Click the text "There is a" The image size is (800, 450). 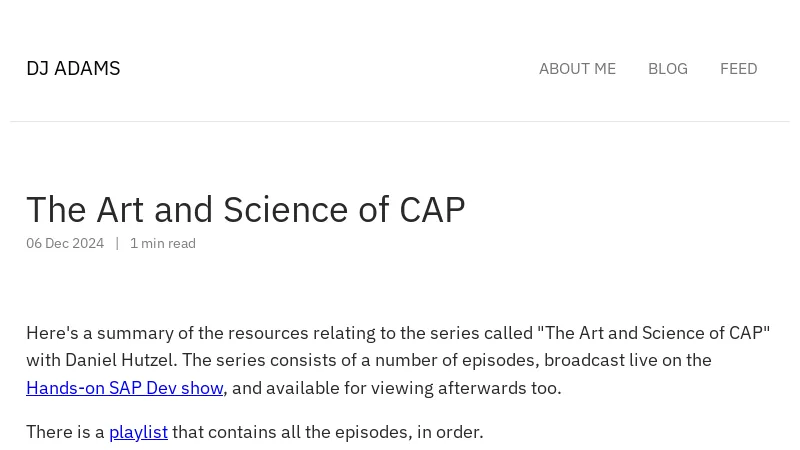[65, 432]
